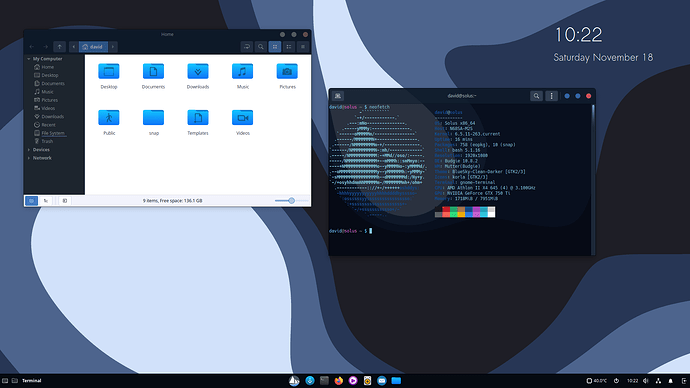The height and width of the screenshot is (388, 690).
Task: Open the Music folder icon
Action: (x=242, y=71)
